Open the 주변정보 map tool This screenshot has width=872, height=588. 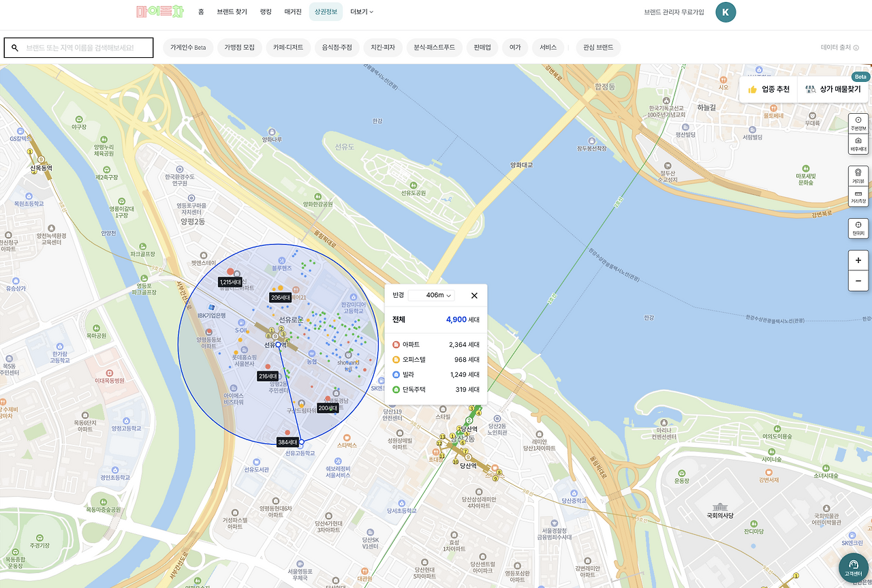click(858, 123)
